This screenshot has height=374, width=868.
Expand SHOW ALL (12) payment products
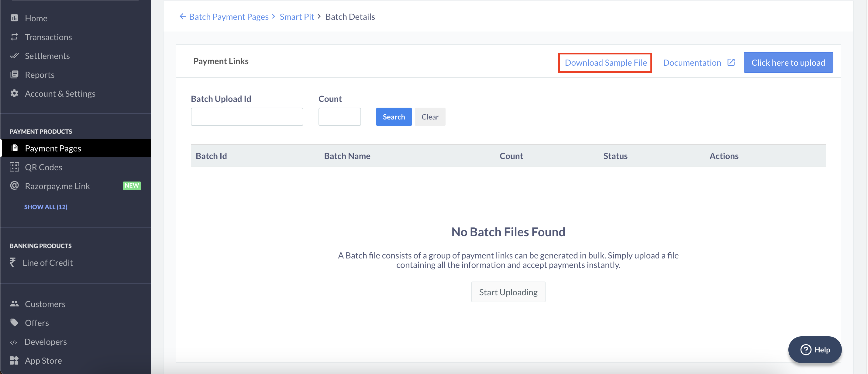click(46, 207)
